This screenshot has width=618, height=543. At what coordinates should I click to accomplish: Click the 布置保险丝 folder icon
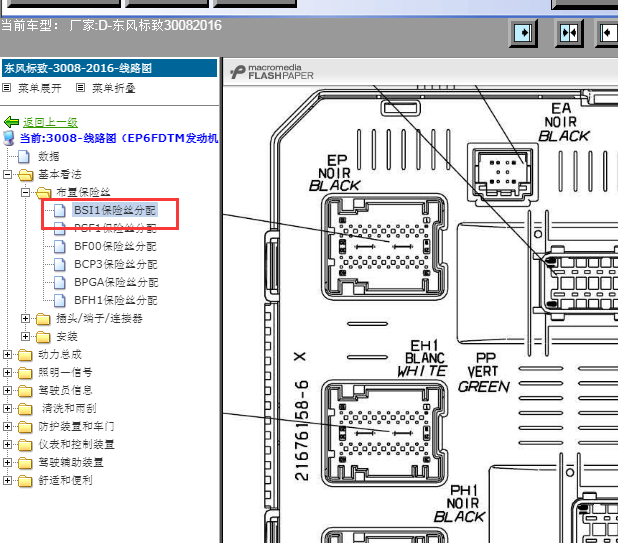[44, 193]
